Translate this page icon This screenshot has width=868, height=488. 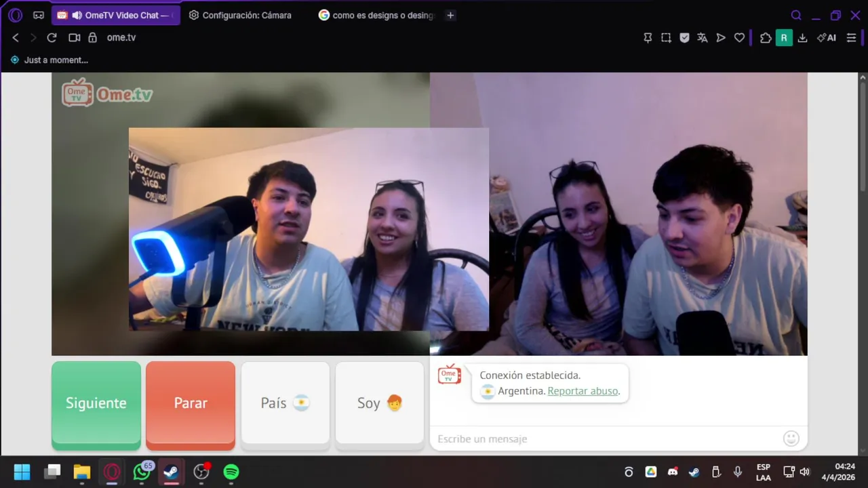tap(703, 38)
